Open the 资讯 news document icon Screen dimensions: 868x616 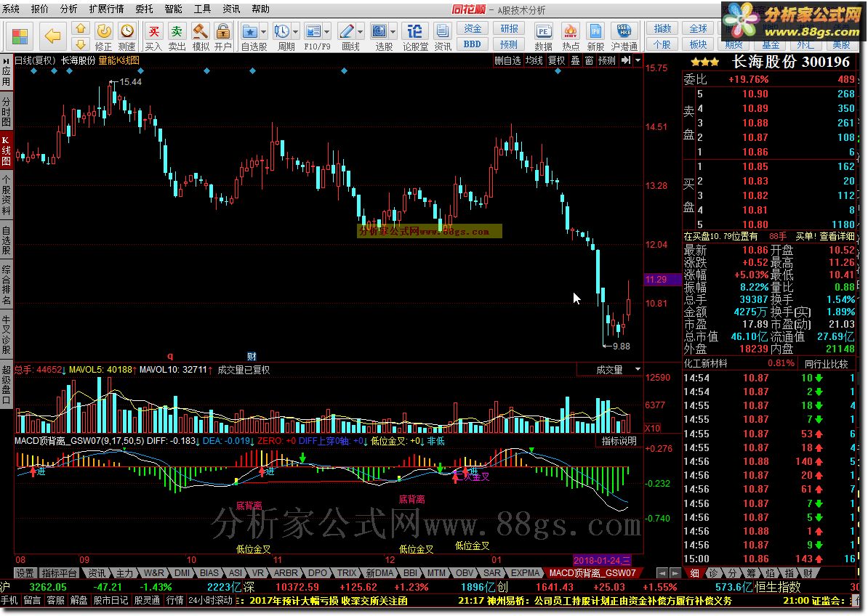(x=442, y=36)
